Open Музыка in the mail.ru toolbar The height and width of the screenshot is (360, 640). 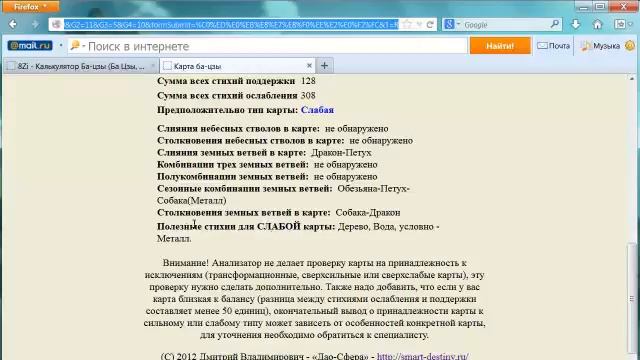point(600,46)
